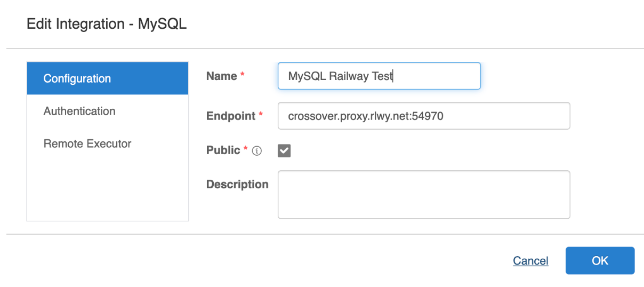Image resolution: width=644 pixels, height=287 pixels.
Task: Click the Edit Integration - MySQL dialog title
Action: (x=107, y=24)
